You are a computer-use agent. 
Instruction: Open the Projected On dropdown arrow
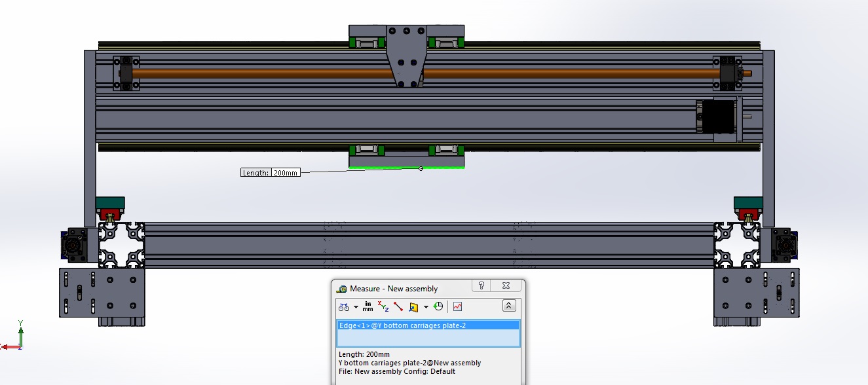click(426, 306)
